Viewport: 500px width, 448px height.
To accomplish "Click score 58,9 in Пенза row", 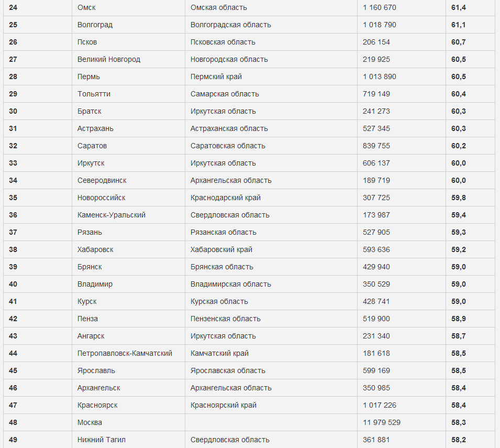I will [458, 319].
